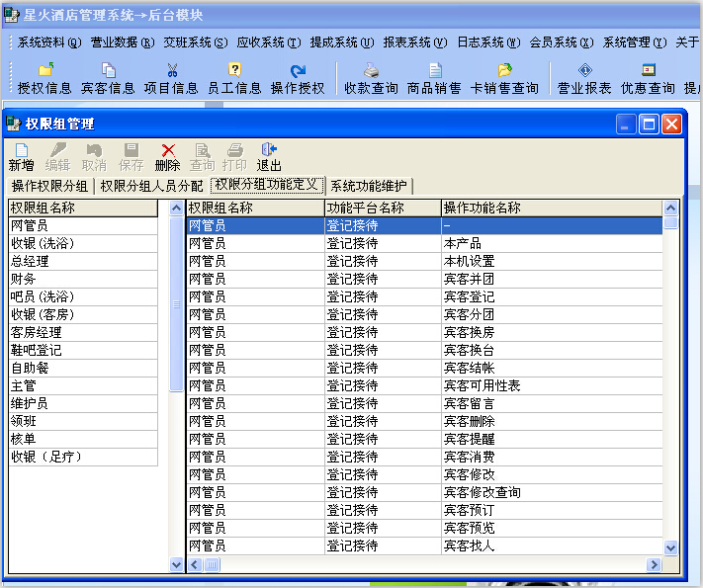Select row with 宾客可用性表

(x=424, y=385)
